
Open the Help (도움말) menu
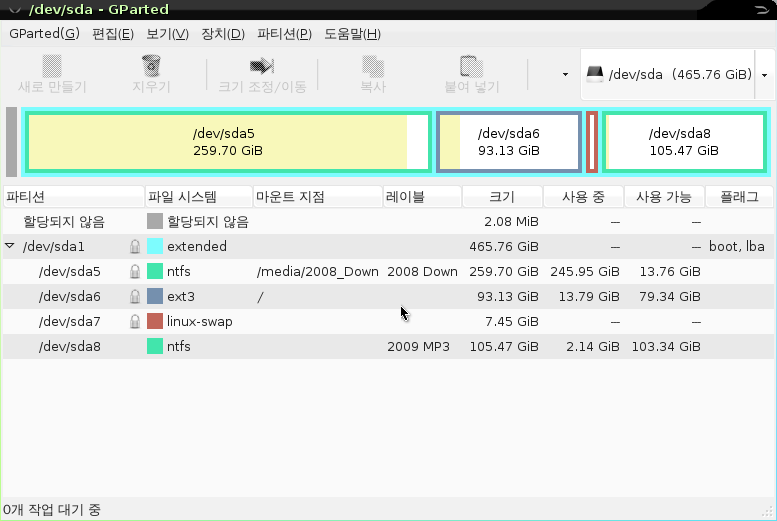[352, 34]
